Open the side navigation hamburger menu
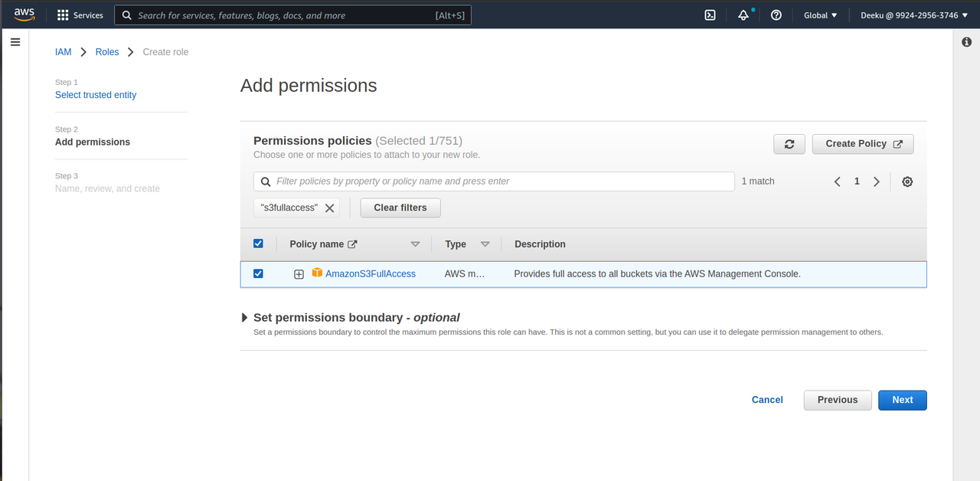This screenshot has width=980, height=481. [x=15, y=43]
